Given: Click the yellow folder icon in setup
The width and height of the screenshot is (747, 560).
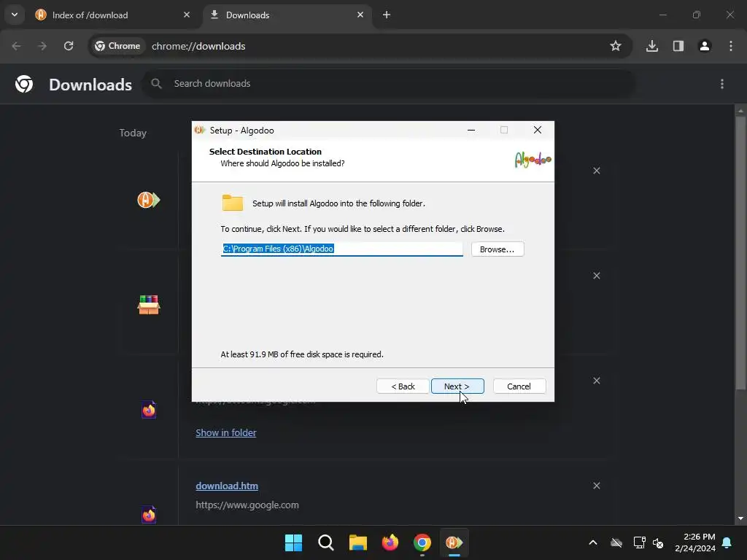Looking at the screenshot, I should click(x=233, y=203).
